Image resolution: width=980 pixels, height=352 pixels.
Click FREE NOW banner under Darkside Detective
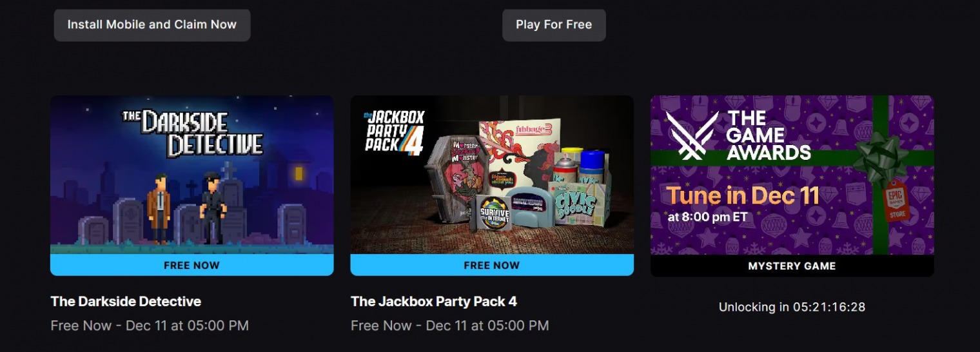pos(192,265)
